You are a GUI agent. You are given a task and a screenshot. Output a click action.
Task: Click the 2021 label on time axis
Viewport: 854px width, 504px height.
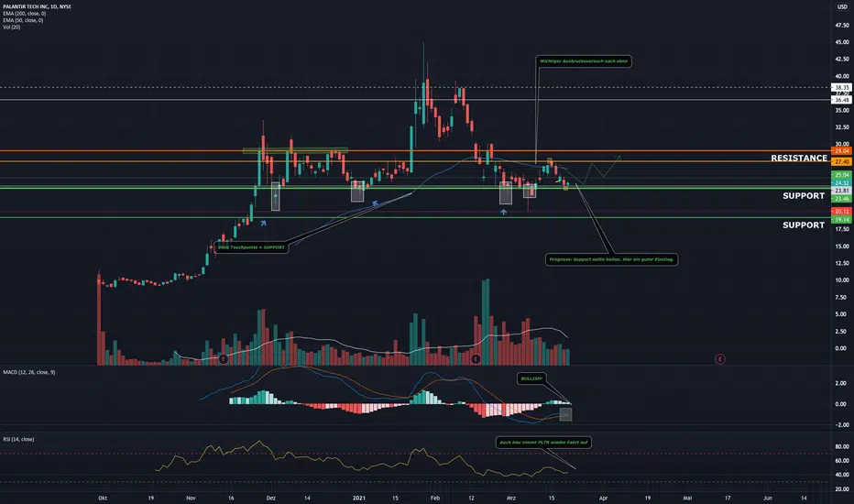coord(359,498)
